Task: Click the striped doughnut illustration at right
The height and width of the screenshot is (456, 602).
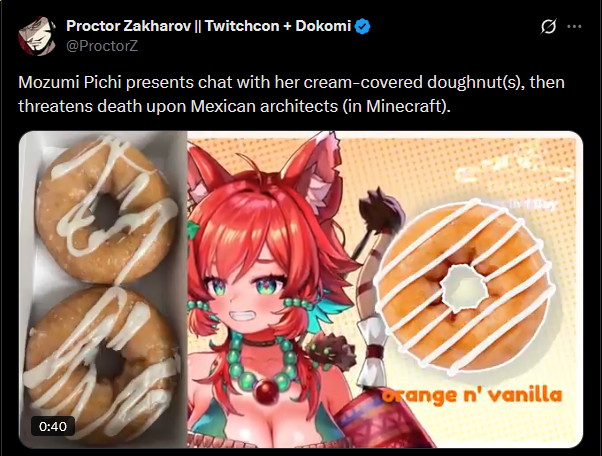Action: [x=463, y=287]
